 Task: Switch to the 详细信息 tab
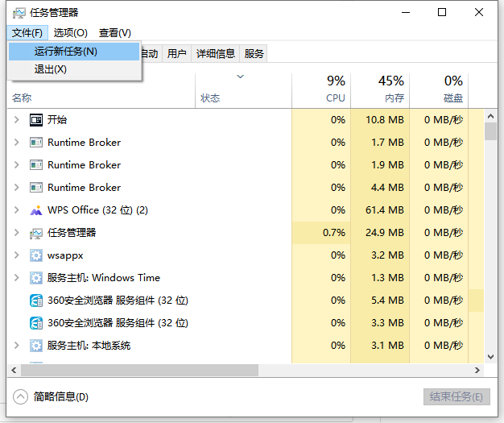coord(216,53)
